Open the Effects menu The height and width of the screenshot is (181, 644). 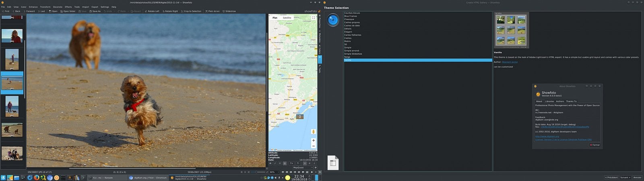[68, 7]
